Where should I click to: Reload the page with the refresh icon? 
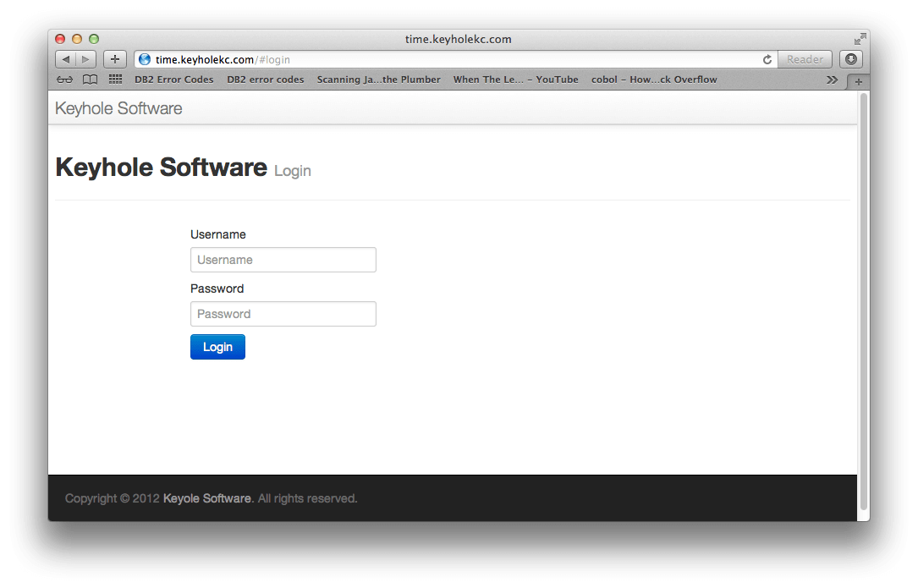767,59
